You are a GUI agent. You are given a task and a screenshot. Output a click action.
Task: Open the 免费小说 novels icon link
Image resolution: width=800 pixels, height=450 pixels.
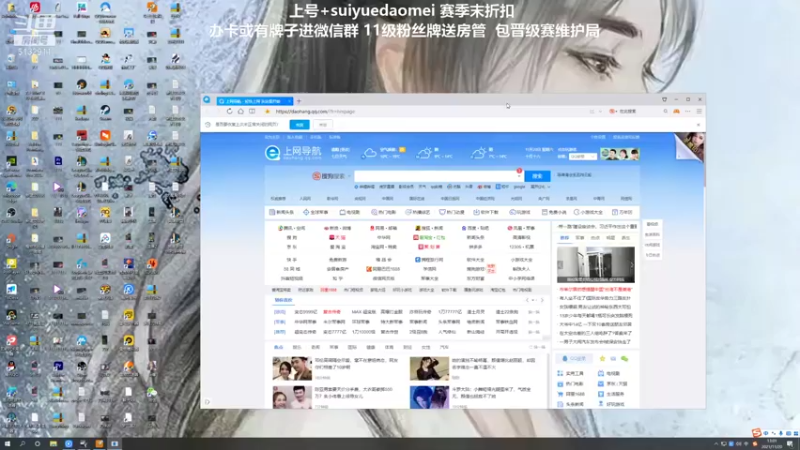pyautogui.click(x=554, y=212)
